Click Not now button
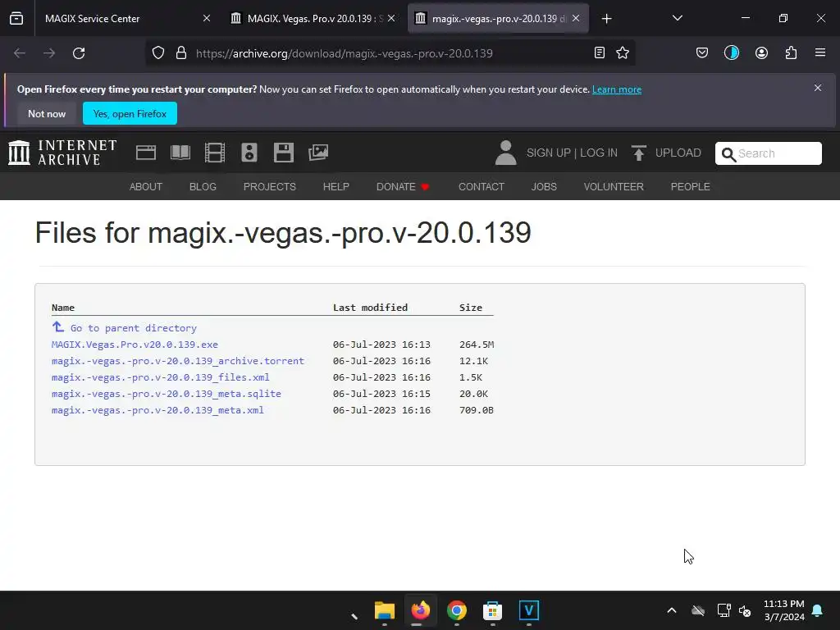This screenshot has width=840, height=630. tap(47, 113)
